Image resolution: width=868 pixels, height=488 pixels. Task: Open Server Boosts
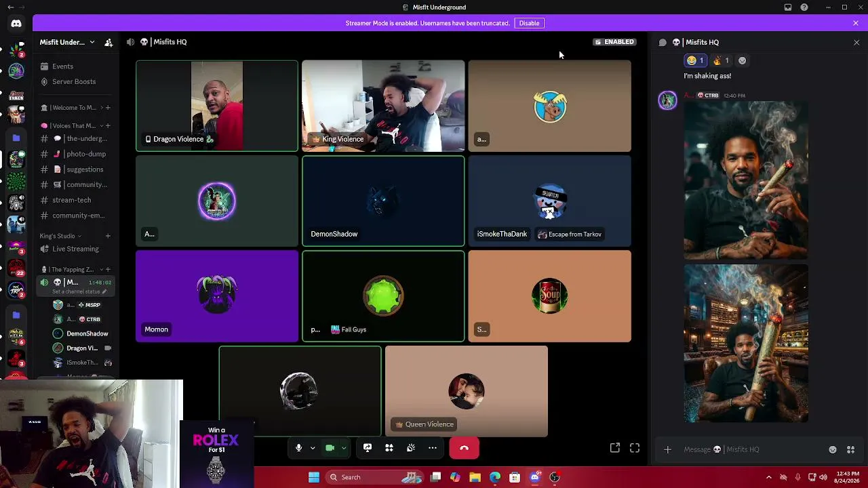pos(75,81)
